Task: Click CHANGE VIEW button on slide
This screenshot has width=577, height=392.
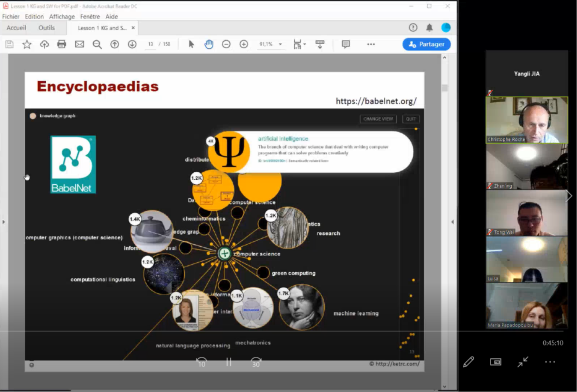Action: [378, 119]
